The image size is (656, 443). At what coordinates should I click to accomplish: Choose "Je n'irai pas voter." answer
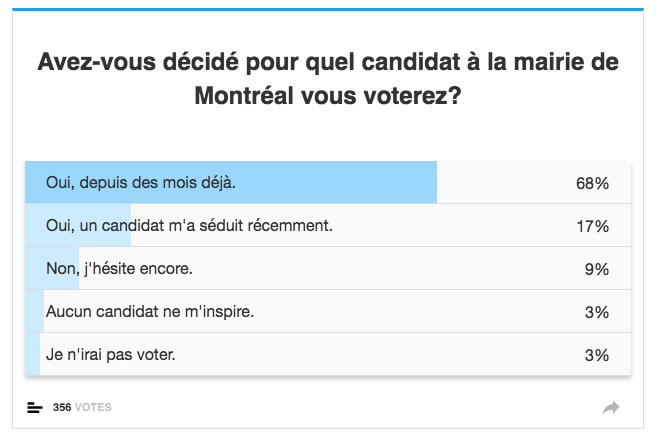pos(116,354)
